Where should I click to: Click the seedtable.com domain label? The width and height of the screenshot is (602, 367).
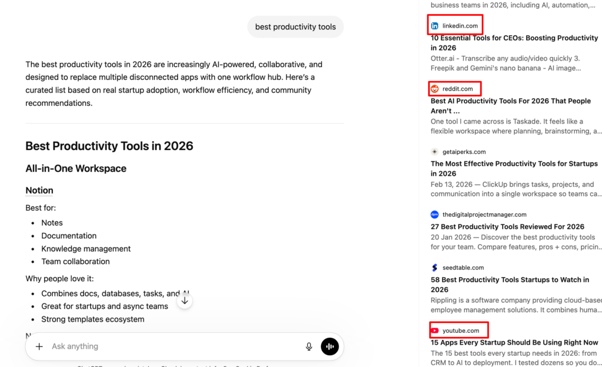coord(463,268)
